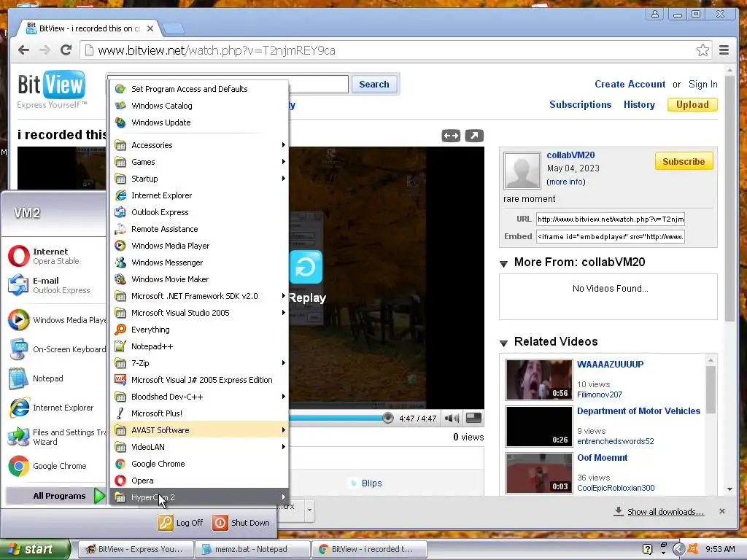Screen dimensions: 747x560
Task: Open On-Screen Keyboard from start menu
Action: coord(55,349)
